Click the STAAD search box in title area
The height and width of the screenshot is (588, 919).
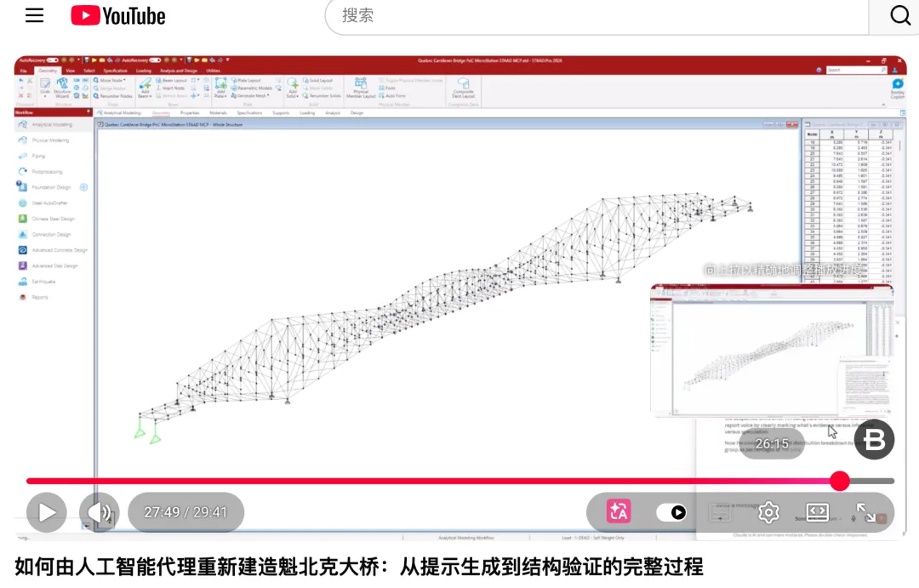point(856,70)
